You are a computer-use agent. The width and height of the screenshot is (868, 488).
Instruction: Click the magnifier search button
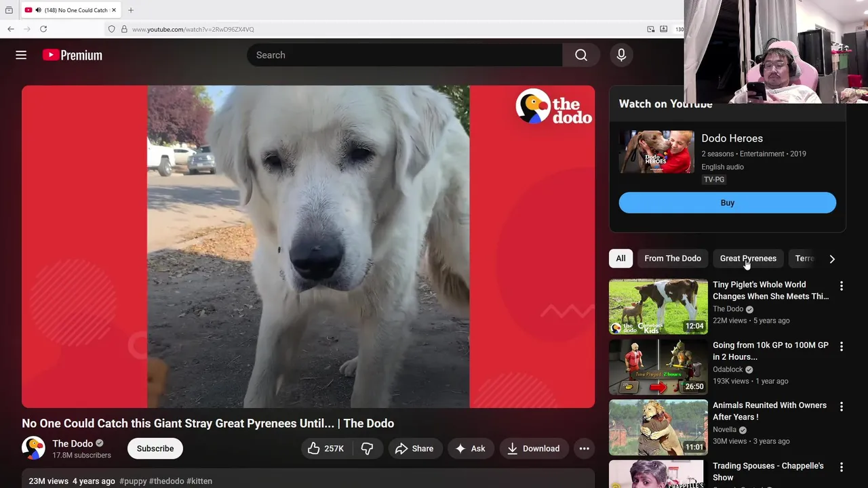coord(581,55)
